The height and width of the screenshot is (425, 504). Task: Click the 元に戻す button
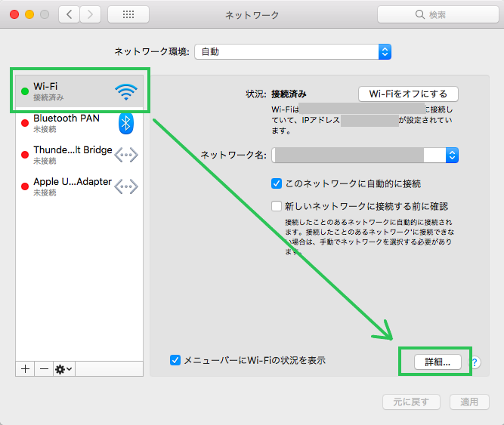pyautogui.click(x=411, y=402)
